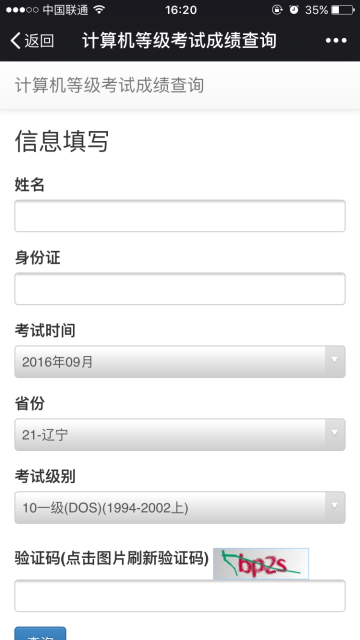The height and width of the screenshot is (640, 360).
Task: Focus the 验证码 input field
Action: (x=180, y=596)
